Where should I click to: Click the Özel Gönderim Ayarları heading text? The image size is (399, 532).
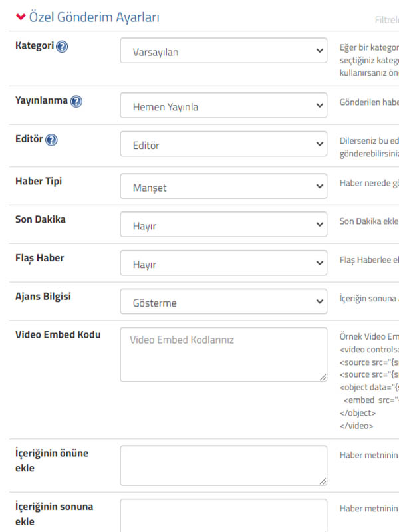(94, 17)
